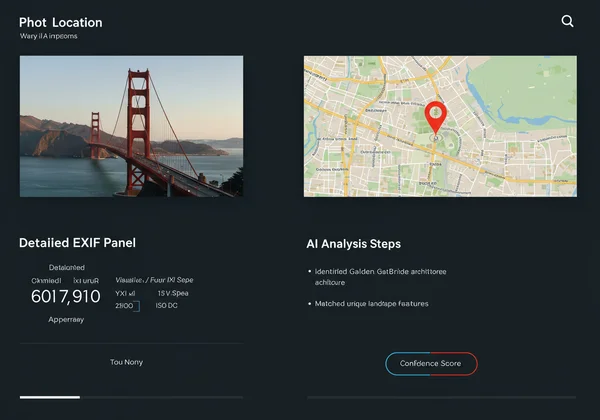The width and height of the screenshot is (600, 420).
Task: Select the 'Detaiied EXIF Panel' heading
Action: 77,243
